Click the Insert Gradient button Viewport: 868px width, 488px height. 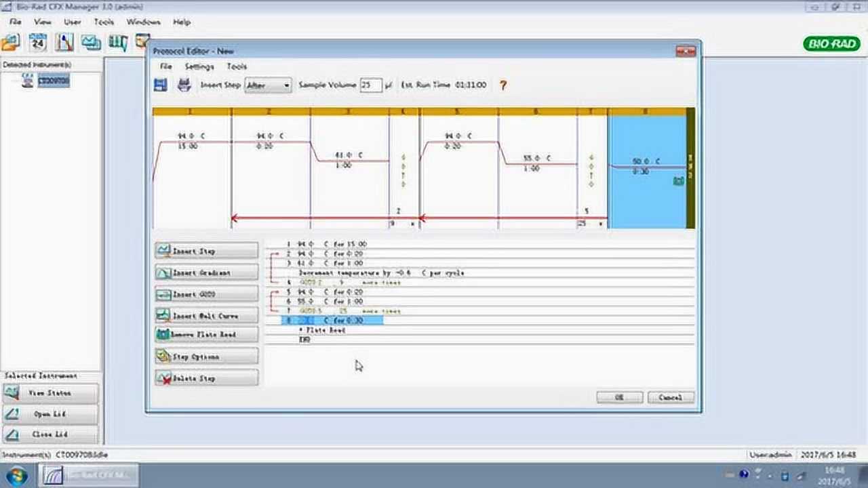pyautogui.click(x=206, y=272)
